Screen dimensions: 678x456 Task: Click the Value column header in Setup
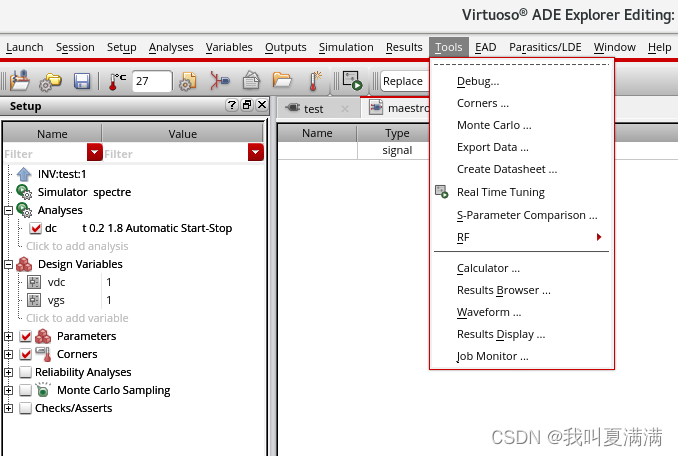click(x=182, y=134)
